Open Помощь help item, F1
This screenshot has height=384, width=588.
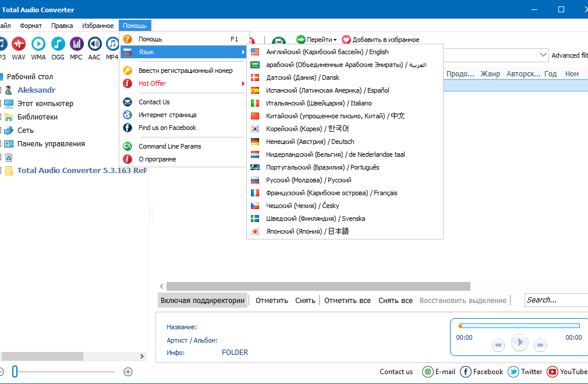[183, 39]
